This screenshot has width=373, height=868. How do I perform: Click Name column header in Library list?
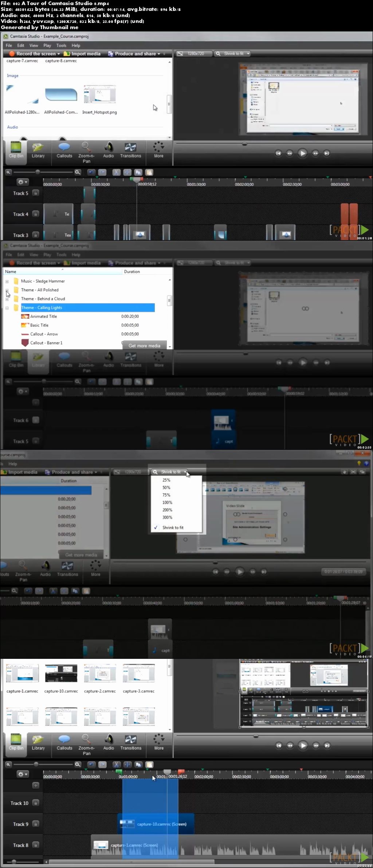pyautogui.click(x=62, y=271)
